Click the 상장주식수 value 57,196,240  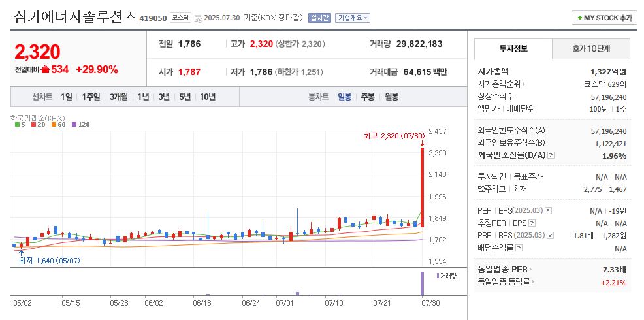click(x=609, y=97)
